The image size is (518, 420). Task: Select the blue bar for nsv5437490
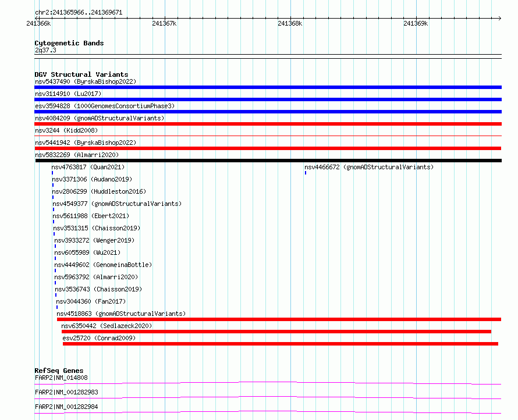(x=268, y=87)
